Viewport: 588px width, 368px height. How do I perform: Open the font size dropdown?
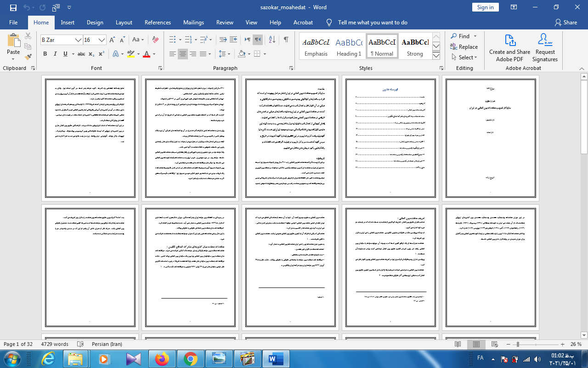pyautogui.click(x=102, y=40)
